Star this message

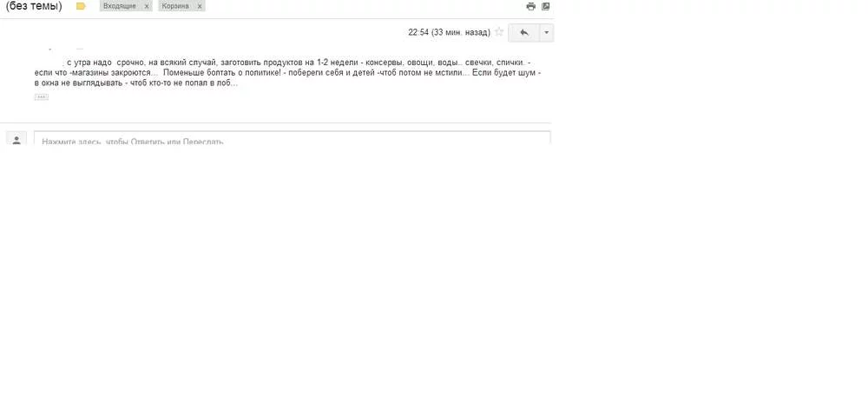[499, 32]
